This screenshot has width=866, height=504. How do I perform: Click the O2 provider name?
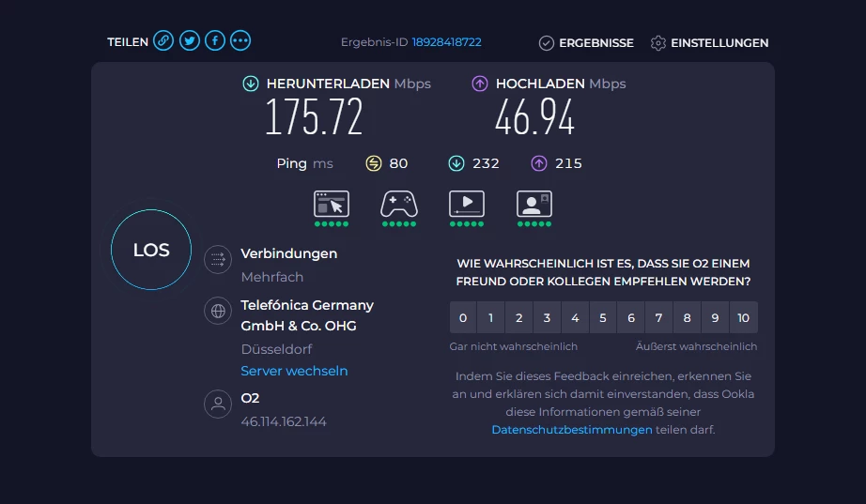[250, 398]
